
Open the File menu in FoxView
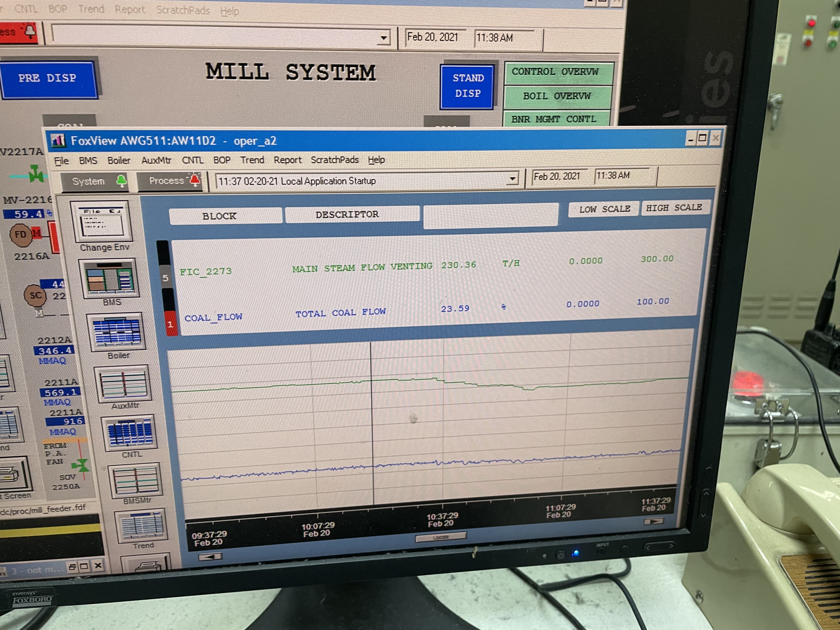coord(61,161)
